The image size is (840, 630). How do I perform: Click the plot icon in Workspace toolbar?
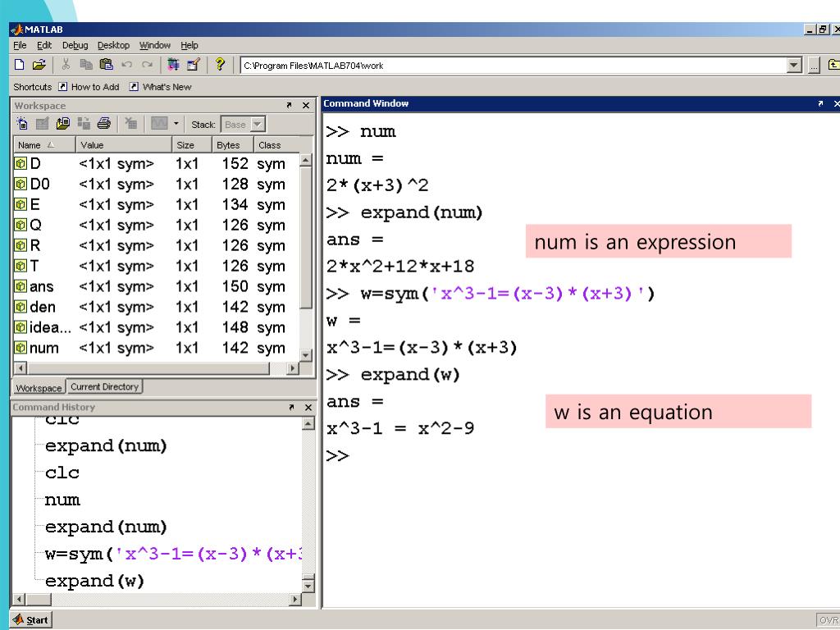[x=159, y=124]
